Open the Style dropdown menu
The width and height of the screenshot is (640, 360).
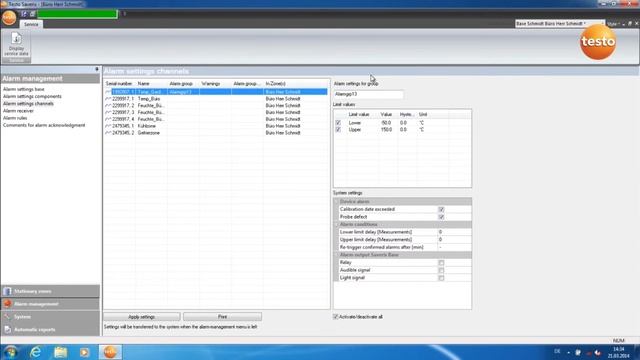pos(613,24)
